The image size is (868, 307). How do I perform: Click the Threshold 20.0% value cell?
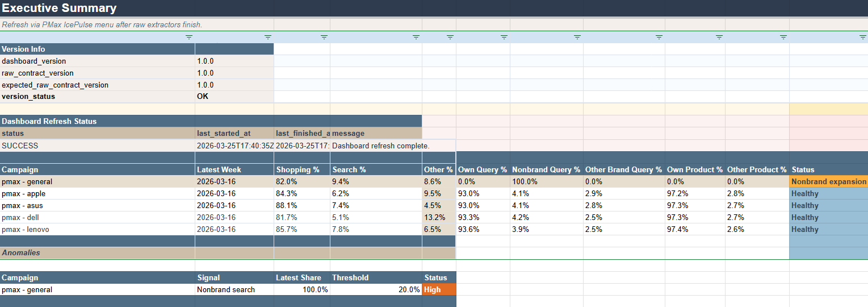pos(375,290)
